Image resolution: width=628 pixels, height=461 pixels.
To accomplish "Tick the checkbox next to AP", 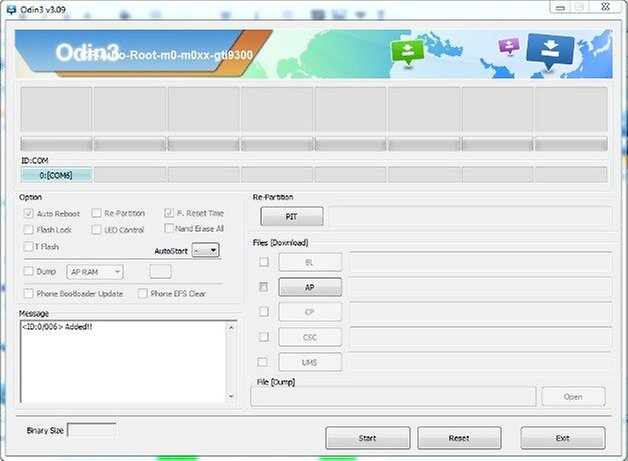I will [264, 287].
